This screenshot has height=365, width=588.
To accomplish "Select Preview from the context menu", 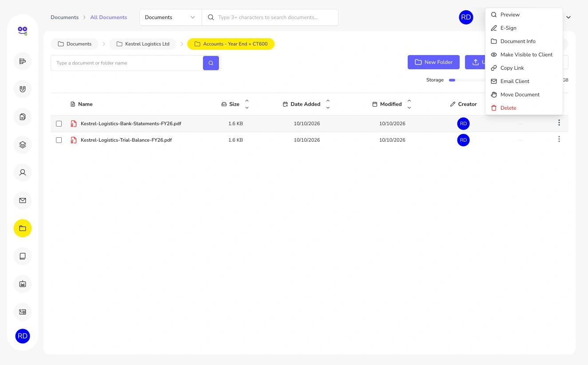I will (524, 15).
